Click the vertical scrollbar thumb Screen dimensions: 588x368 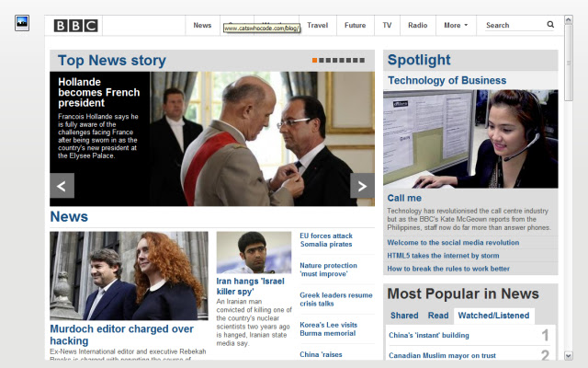pos(569,63)
